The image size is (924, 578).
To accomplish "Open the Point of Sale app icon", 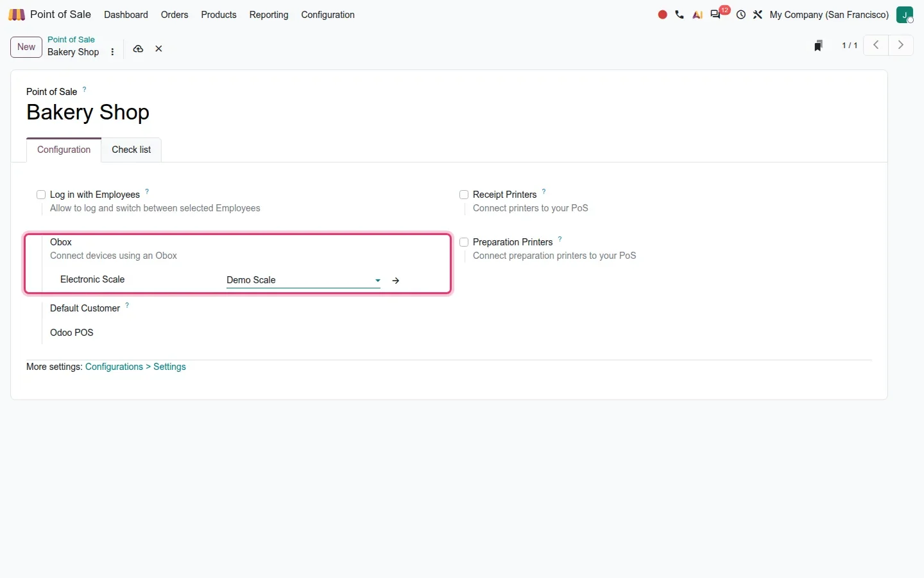I will coord(17,15).
